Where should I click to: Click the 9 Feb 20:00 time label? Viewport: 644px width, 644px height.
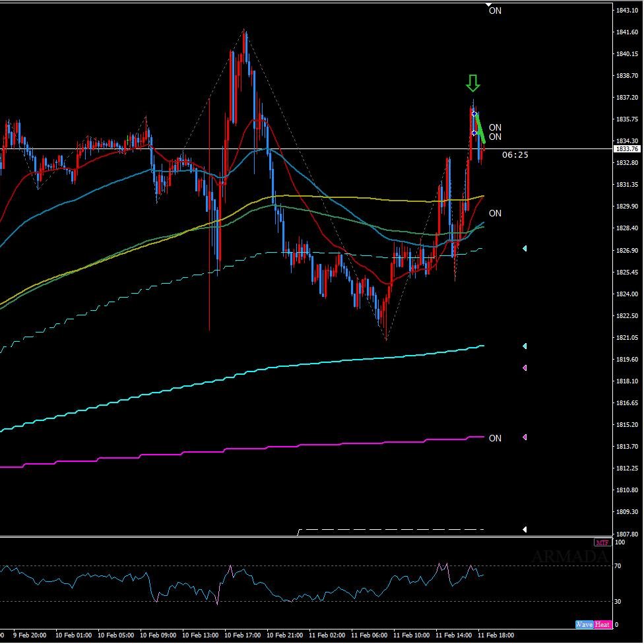(30, 635)
